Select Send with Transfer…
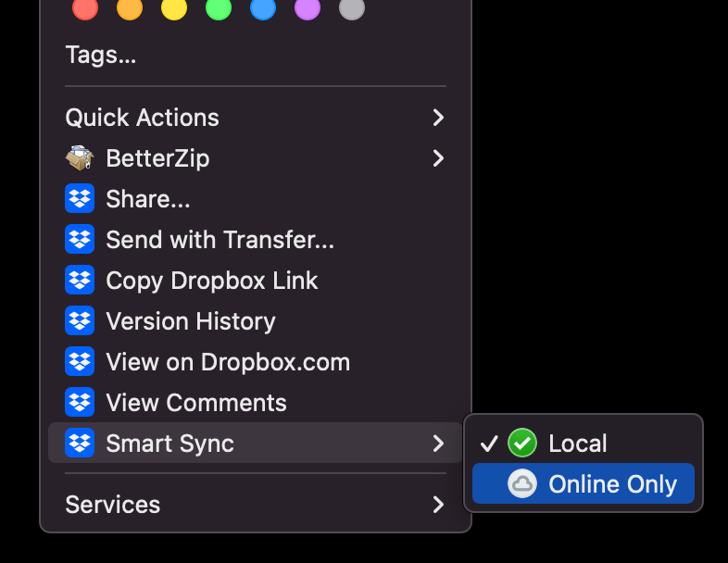This screenshot has height=563, width=728. tap(256, 240)
